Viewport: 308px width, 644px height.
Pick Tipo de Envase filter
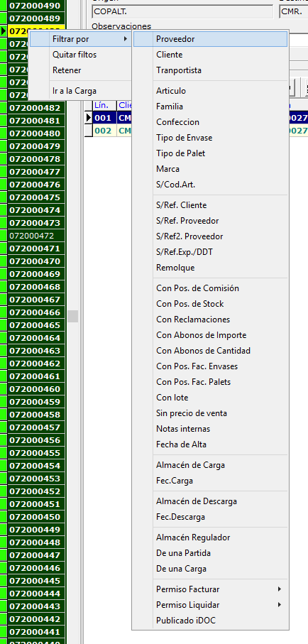click(x=210, y=138)
